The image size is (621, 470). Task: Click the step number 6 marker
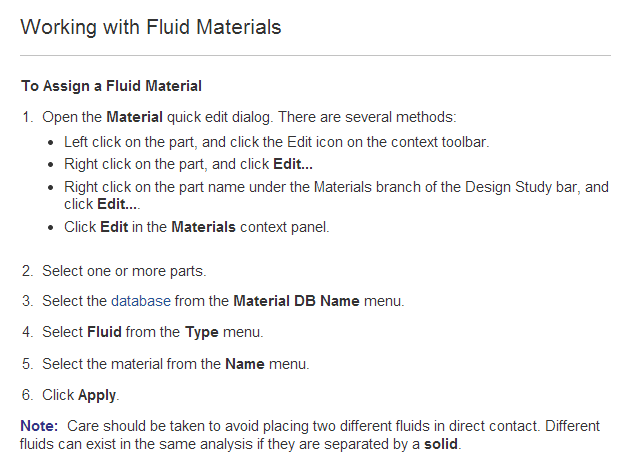[28, 395]
